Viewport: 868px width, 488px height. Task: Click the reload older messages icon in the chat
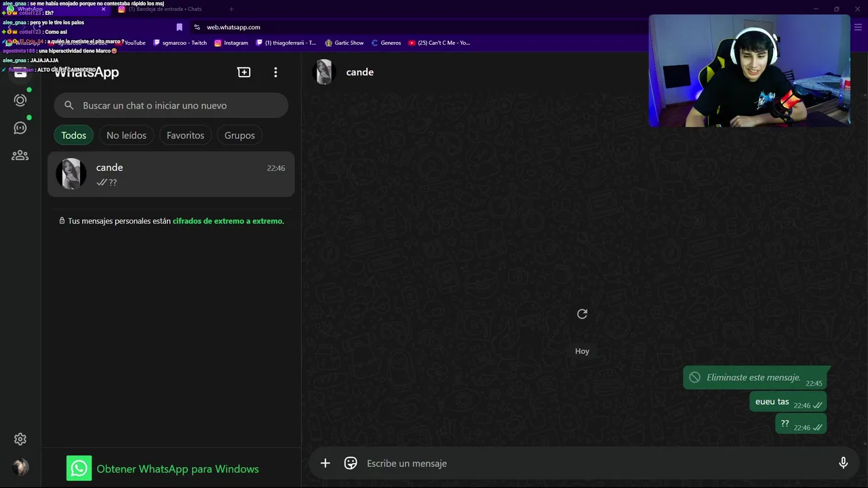[582, 314]
